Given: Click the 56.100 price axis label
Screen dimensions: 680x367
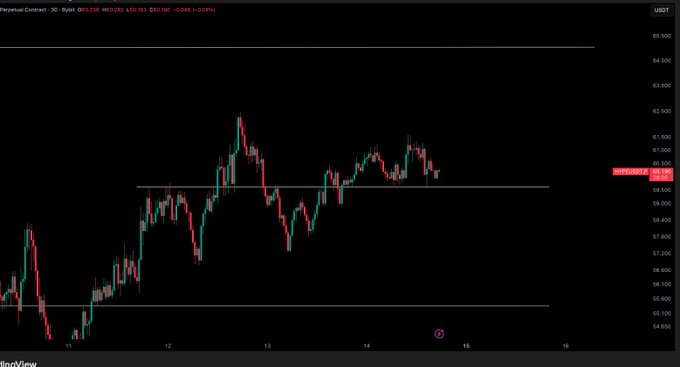Looking at the screenshot, I should tap(661, 285).
